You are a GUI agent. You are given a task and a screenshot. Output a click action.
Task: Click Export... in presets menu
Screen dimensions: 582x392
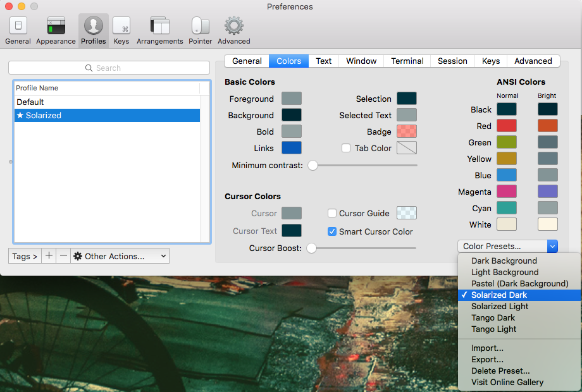[519, 360]
